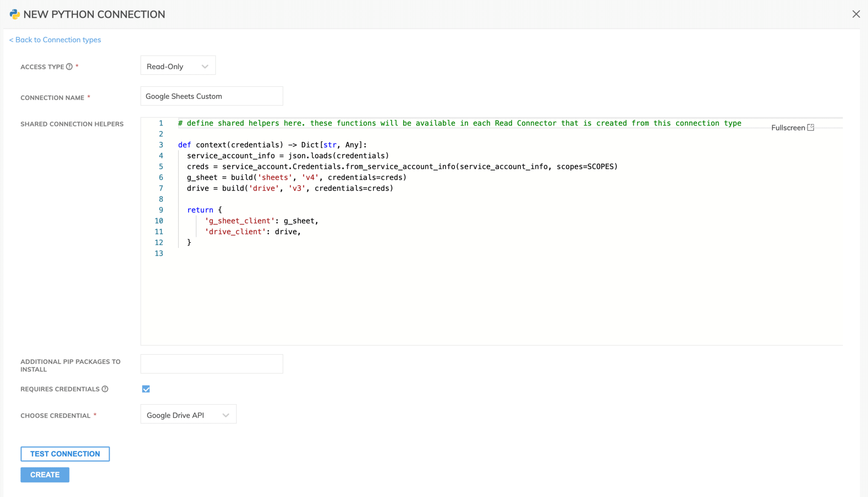Click the creds assignment on line 5
Viewport: 868px width, 497px height.
402,166
